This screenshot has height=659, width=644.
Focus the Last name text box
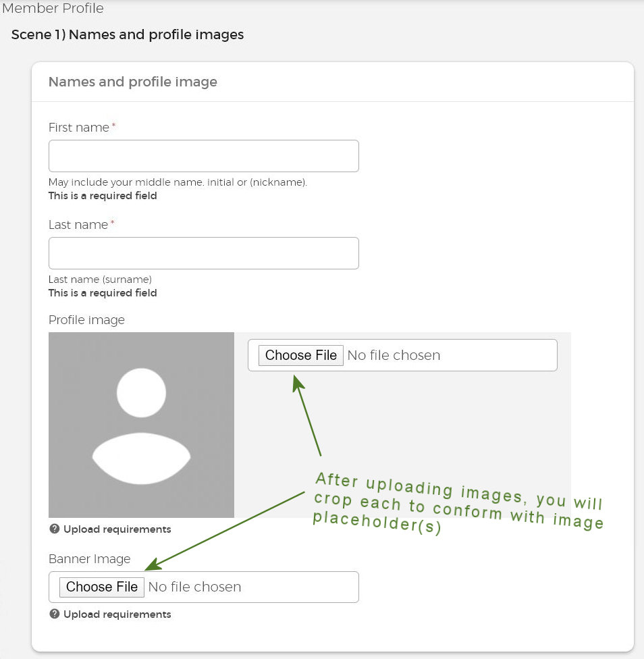point(203,253)
